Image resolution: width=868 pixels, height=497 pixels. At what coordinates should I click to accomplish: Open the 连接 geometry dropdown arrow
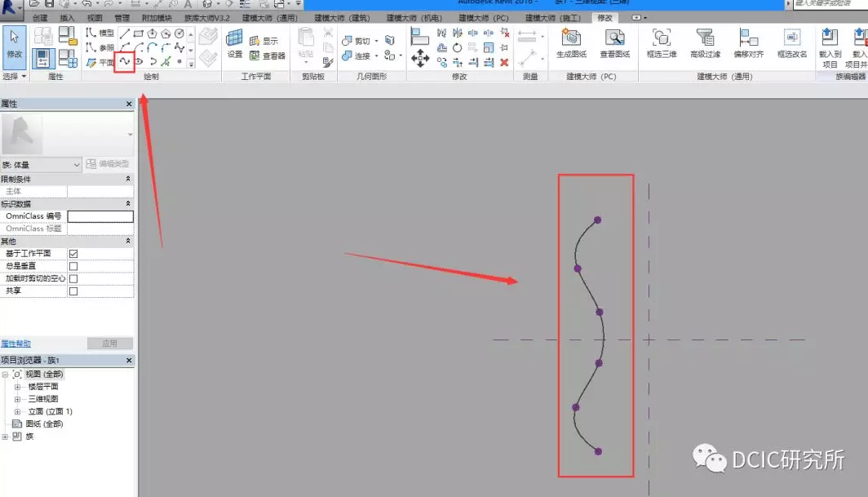point(376,56)
